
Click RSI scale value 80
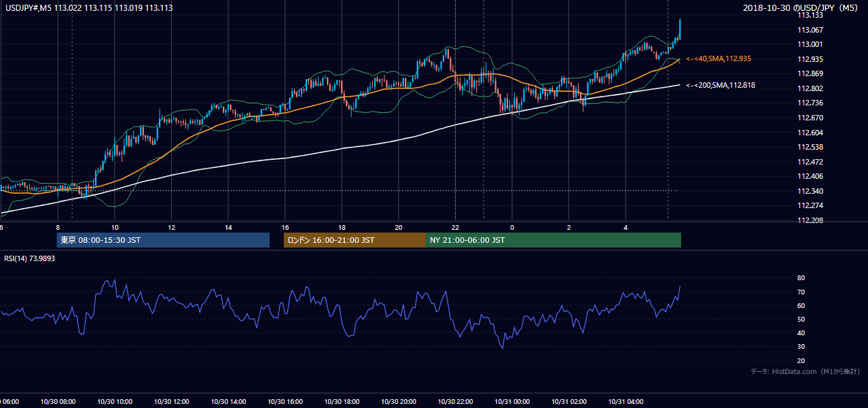point(801,278)
